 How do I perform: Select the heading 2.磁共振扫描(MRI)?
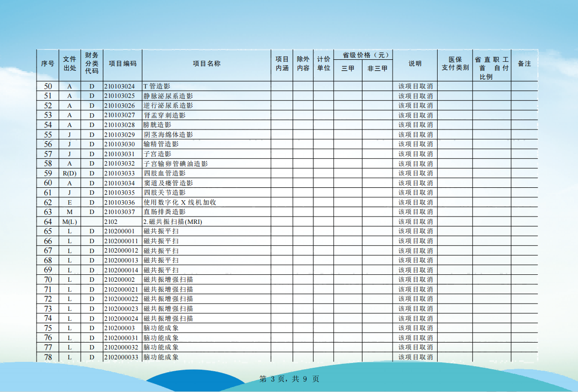(x=173, y=222)
